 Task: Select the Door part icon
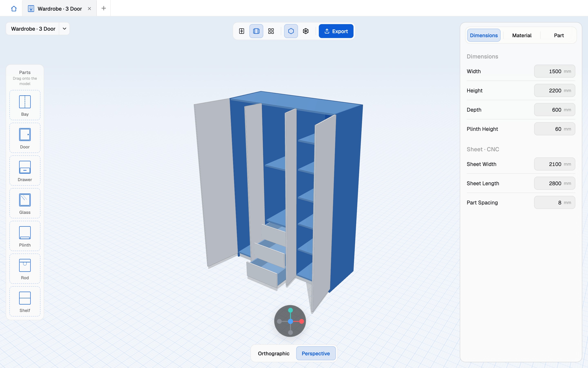click(25, 138)
